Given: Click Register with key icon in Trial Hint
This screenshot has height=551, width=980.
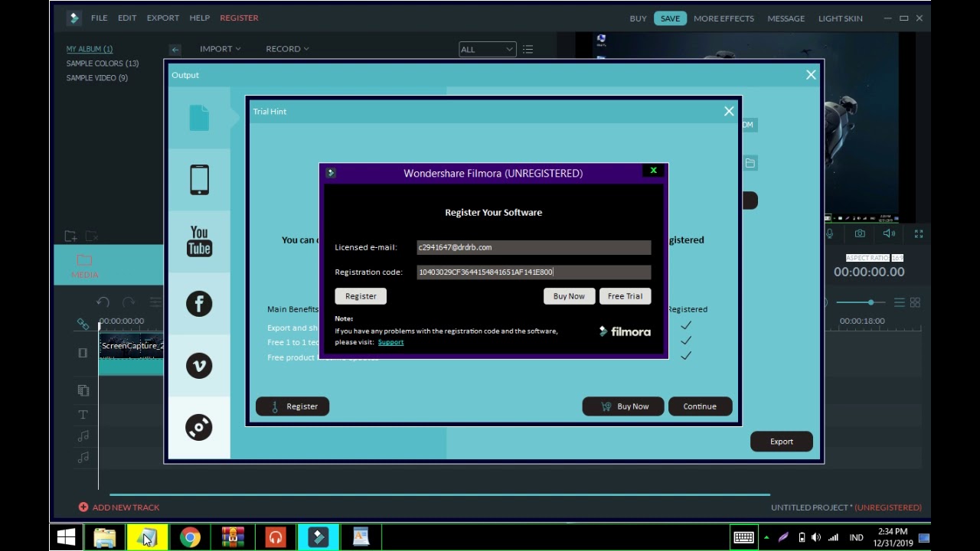Looking at the screenshot, I should pyautogui.click(x=292, y=406).
